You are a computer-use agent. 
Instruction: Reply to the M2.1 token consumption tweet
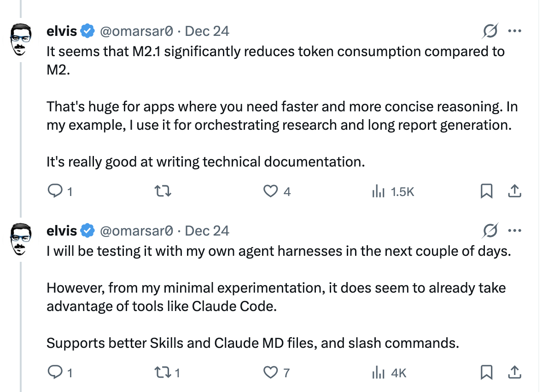54,191
